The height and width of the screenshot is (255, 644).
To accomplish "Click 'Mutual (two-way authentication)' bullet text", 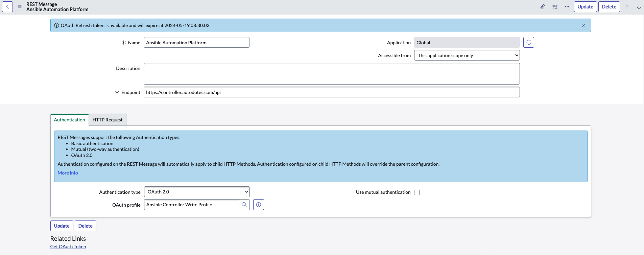I will (x=105, y=149).
